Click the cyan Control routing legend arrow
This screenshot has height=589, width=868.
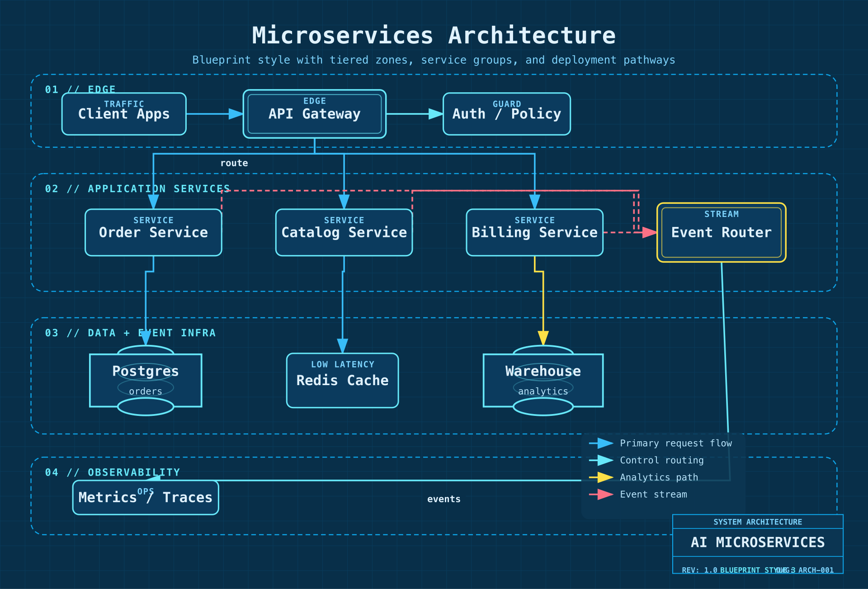click(602, 461)
